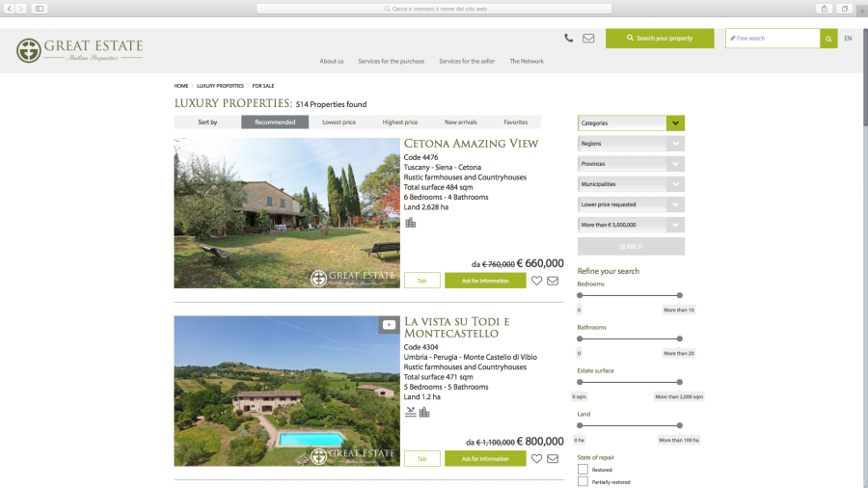Check the Partially restored checkbox

pos(583,481)
